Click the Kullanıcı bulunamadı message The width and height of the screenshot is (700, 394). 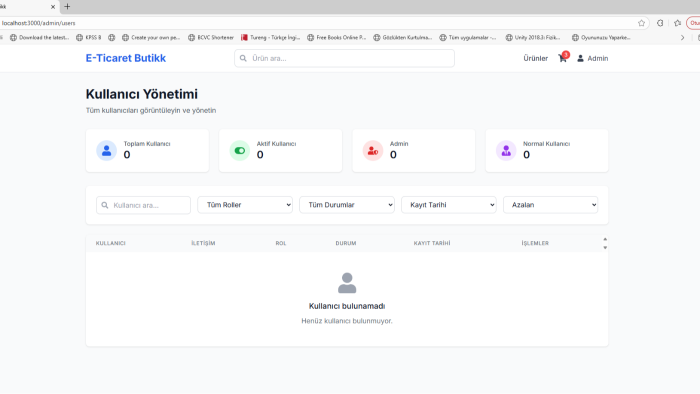coord(347,306)
